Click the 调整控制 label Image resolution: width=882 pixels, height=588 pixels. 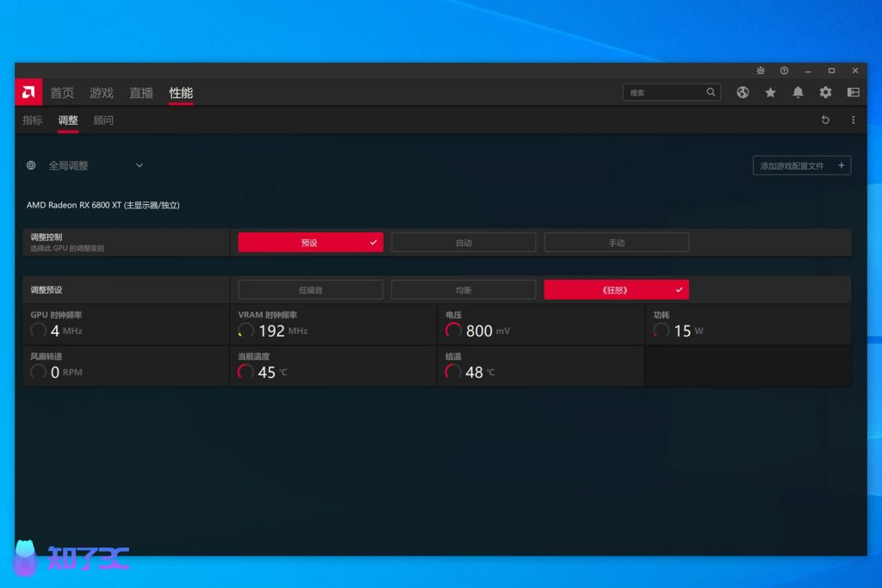click(47, 237)
